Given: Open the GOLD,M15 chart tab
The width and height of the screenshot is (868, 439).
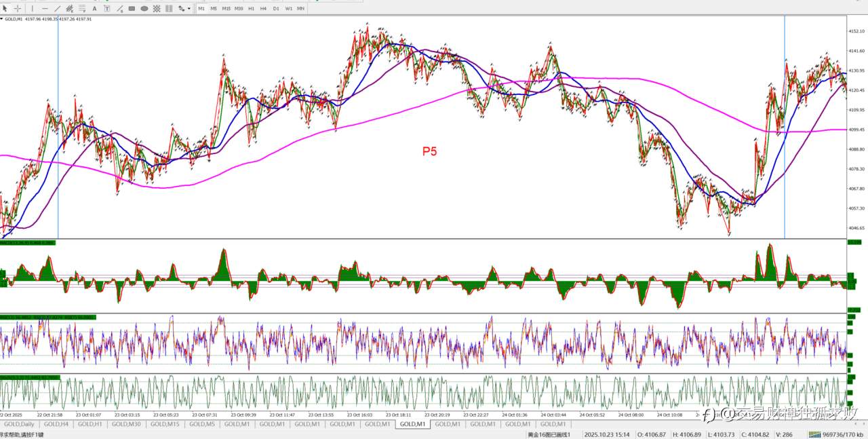Looking at the screenshot, I should [x=165, y=424].
